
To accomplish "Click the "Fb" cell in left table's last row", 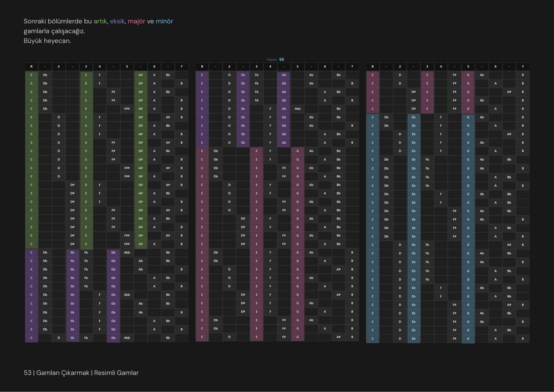I will click(x=86, y=338).
